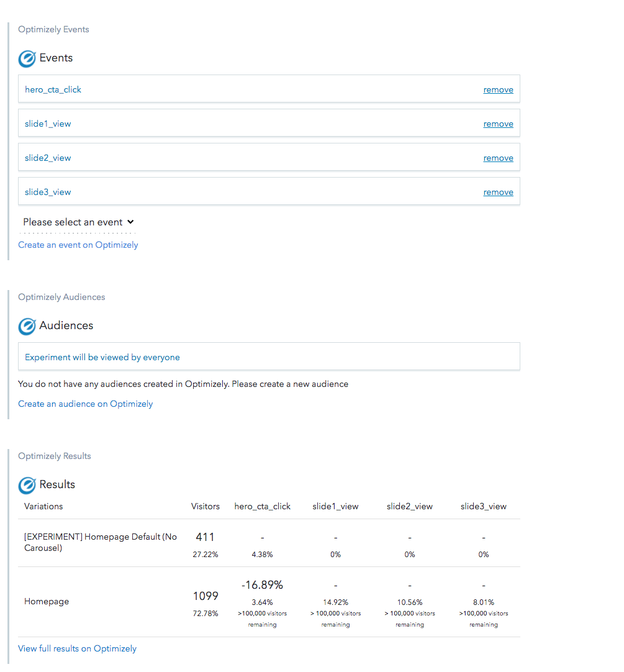Image resolution: width=624 pixels, height=672 pixels.
Task: Click the 'Optimizely Audiences' section label
Action: click(61, 297)
